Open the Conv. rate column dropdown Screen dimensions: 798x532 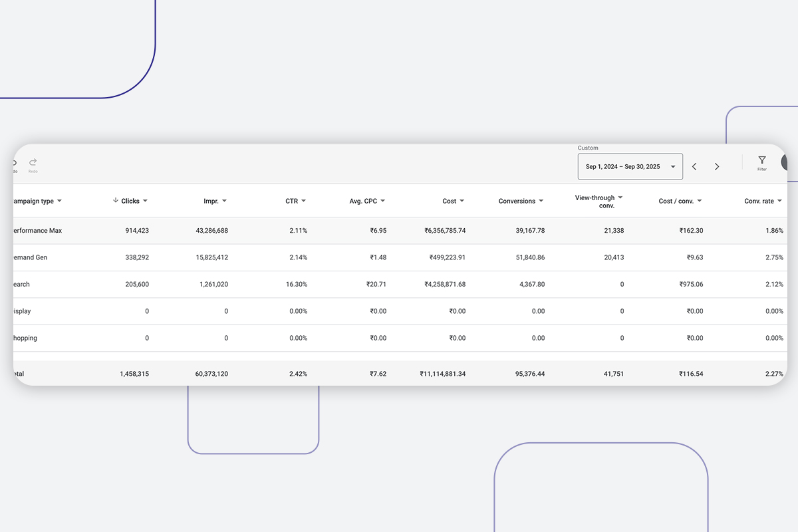pyautogui.click(x=779, y=201)
